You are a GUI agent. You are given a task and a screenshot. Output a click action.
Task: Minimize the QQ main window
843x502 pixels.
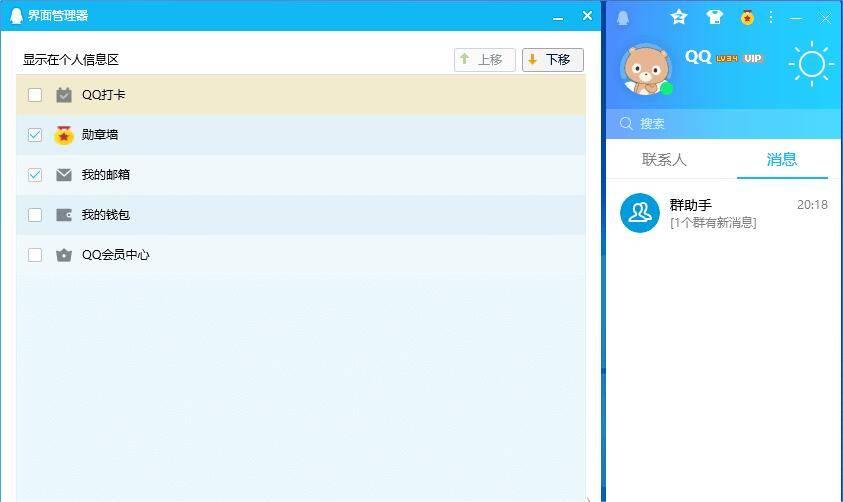796,18
